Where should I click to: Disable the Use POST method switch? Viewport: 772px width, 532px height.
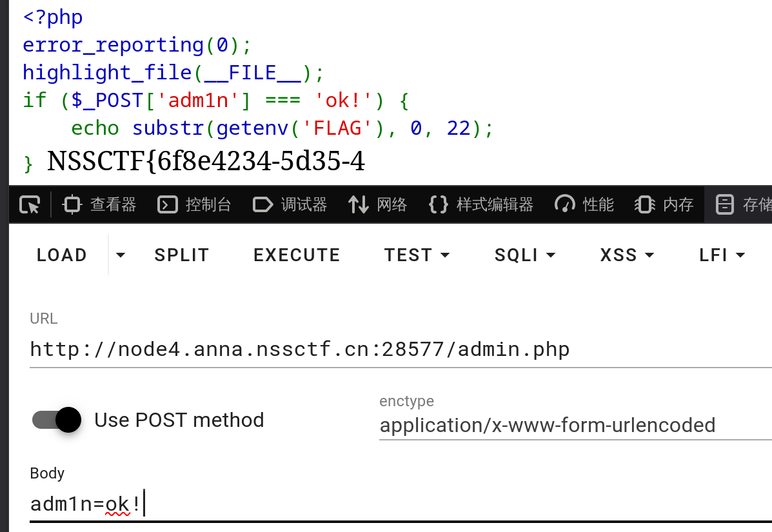(56, 420)
